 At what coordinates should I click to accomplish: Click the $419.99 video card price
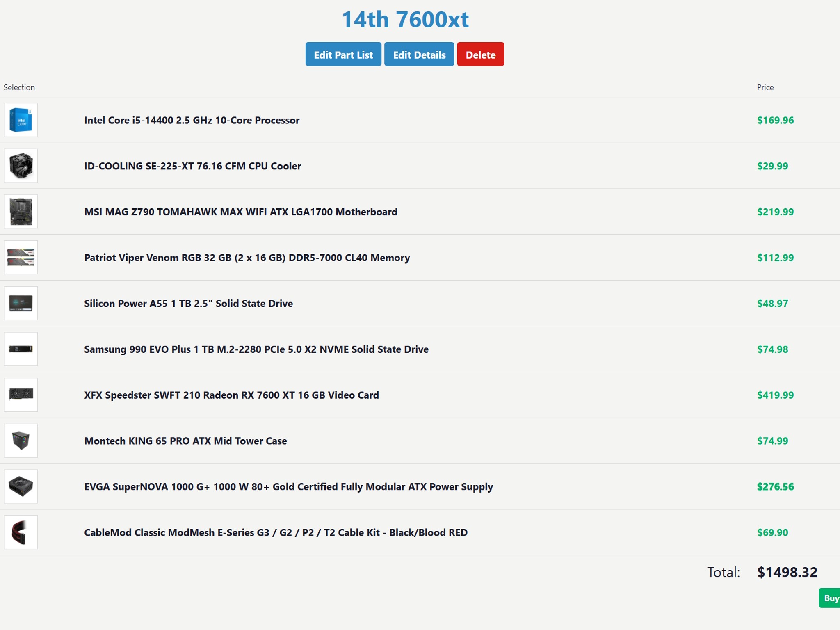775,395
